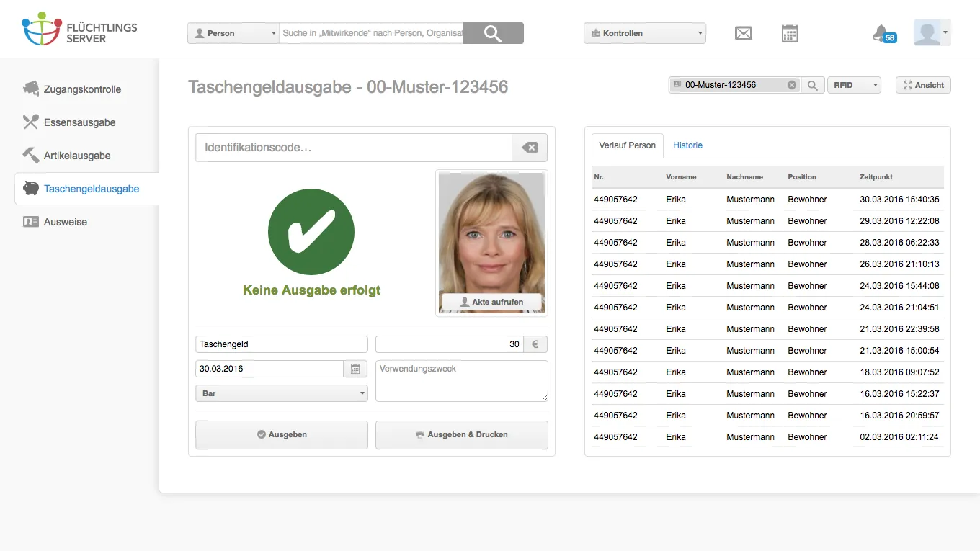The width and height of the screenshot is (980, 551).
Task: Click the green checkmark status circle
Action: [311, 232]
